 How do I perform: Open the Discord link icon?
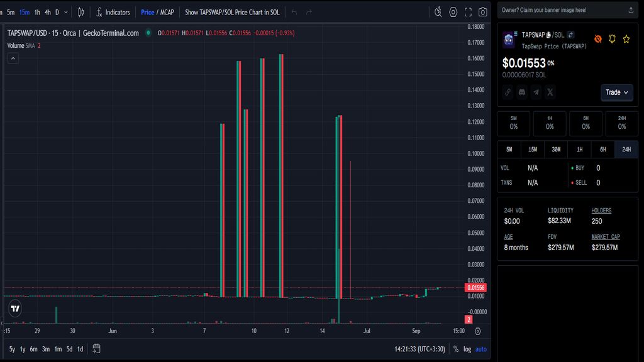tap(521, 92)
